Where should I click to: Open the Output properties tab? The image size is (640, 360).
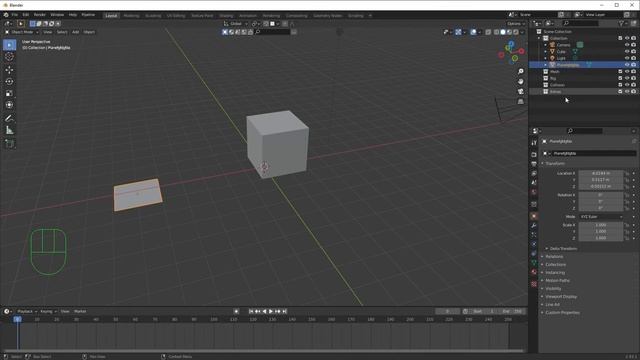534,164
